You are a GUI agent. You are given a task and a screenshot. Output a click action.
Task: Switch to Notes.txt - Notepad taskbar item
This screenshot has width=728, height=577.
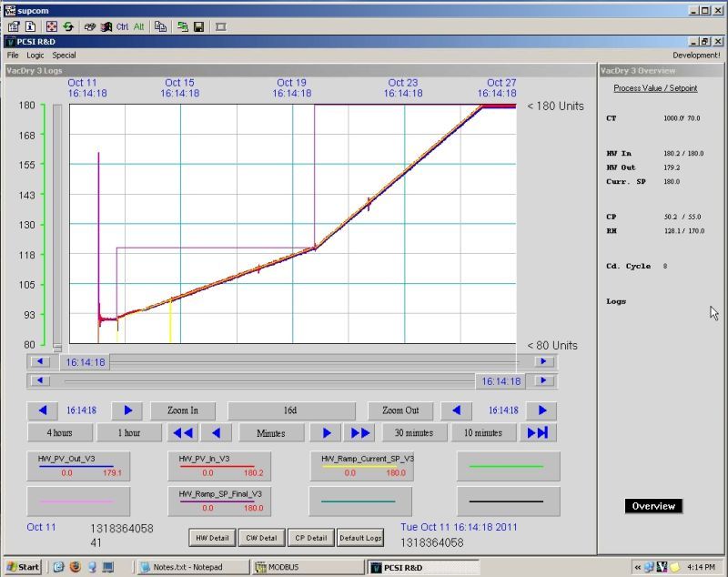pos(193,567)
